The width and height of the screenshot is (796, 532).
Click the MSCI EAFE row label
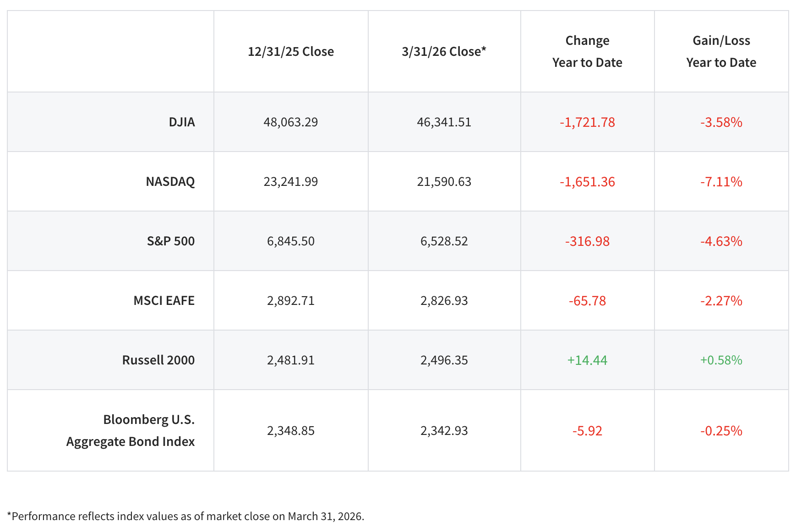[x=164, y=301]
